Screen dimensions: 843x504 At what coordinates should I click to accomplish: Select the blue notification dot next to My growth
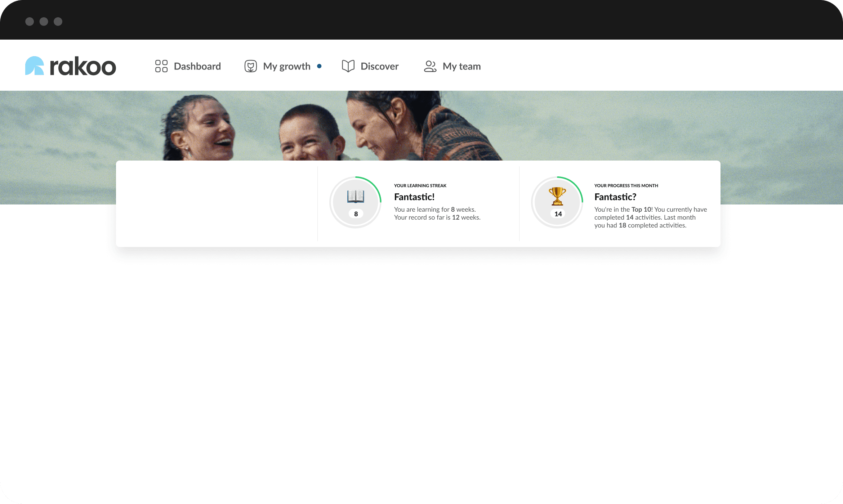(x=319, y=66)
